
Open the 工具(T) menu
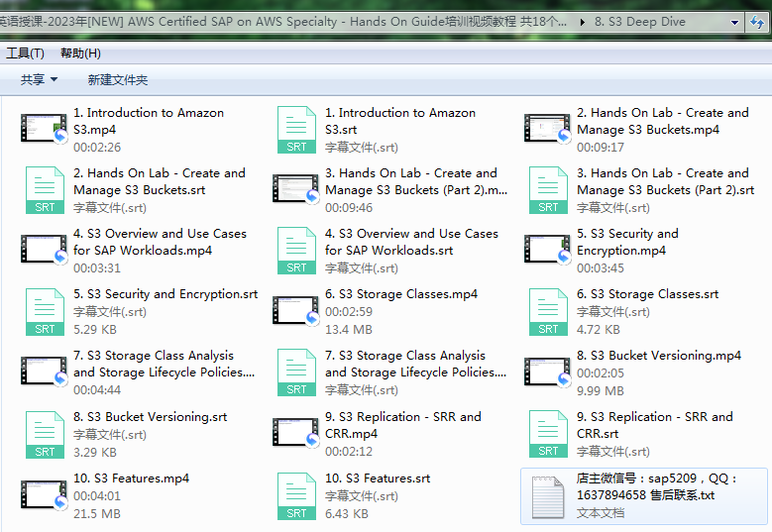(x=25, y=53)
